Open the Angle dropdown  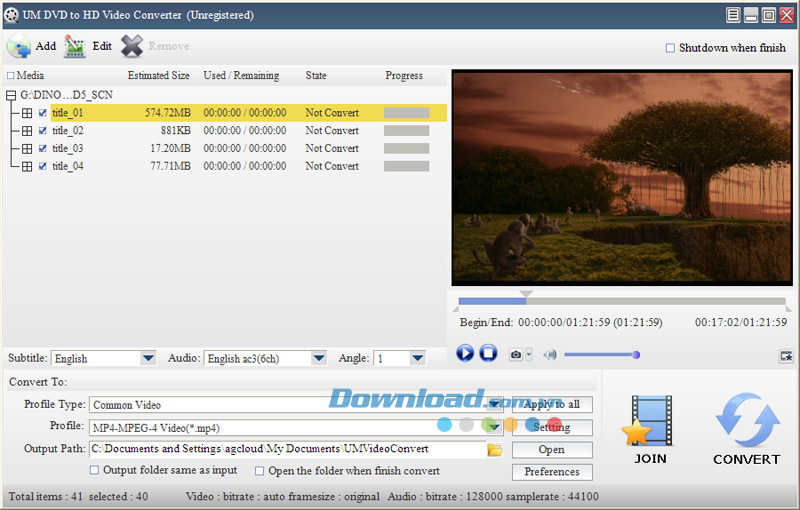click(x=417, y=358)
